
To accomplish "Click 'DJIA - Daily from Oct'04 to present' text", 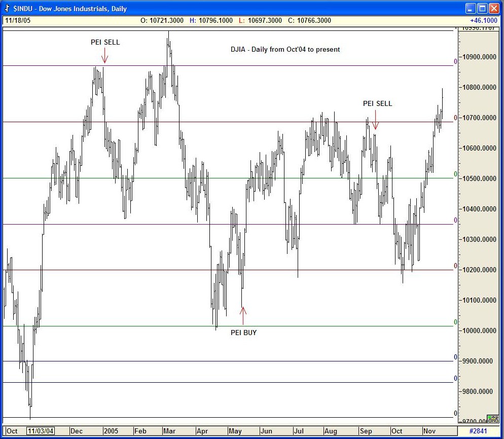I will (x=285, y=50).
